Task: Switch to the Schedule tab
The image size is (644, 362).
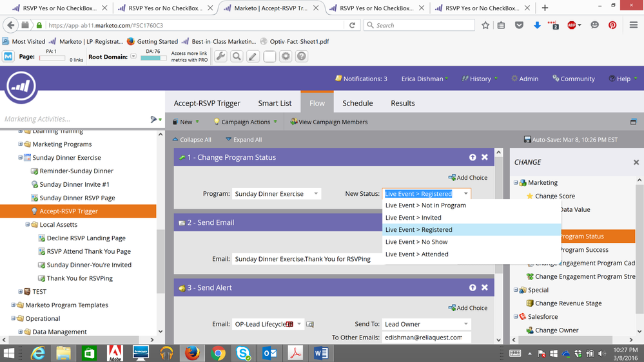Action: 358,104
